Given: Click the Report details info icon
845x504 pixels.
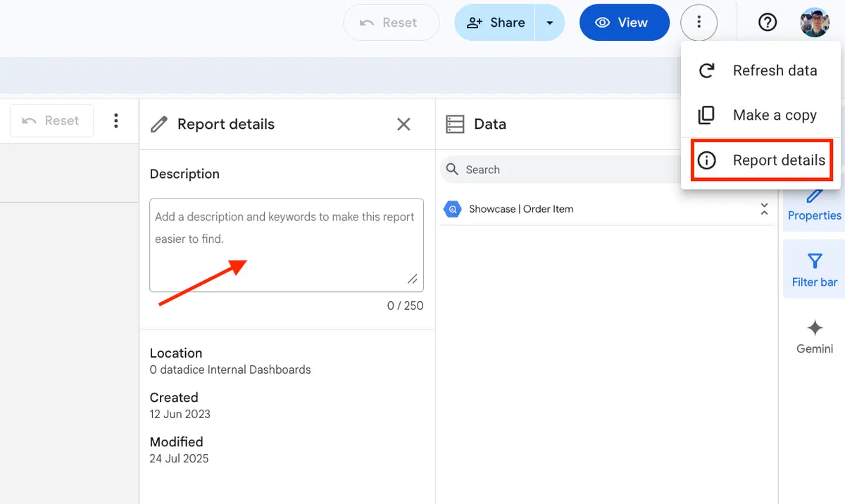Looking at the screenshot, I should (x=706, y=160).
